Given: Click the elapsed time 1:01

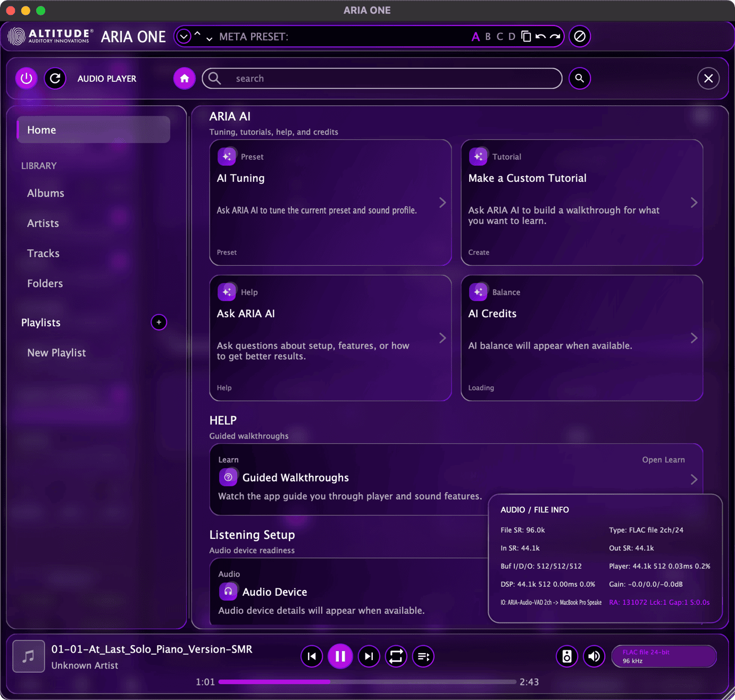Looking at the screenshot, I should pyautogui.click(x=205, y=682).
